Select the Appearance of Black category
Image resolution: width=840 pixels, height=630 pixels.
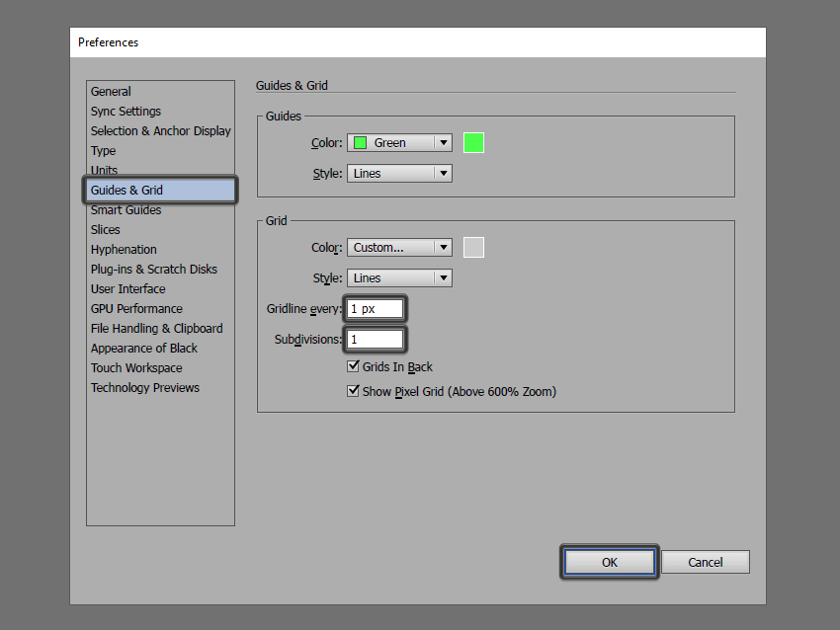pyautogui.click(x=145, y=348)
